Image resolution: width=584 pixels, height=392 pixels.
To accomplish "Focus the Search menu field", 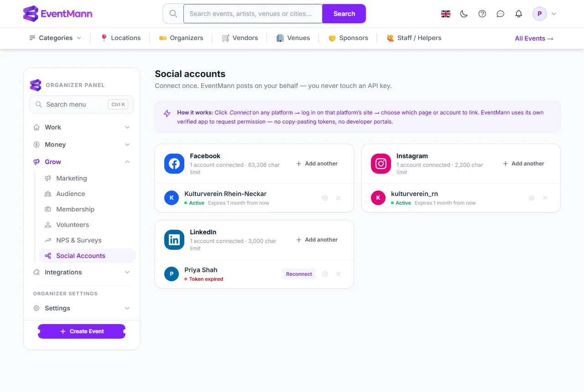I will pyautogui.click(x=82, y=104).
